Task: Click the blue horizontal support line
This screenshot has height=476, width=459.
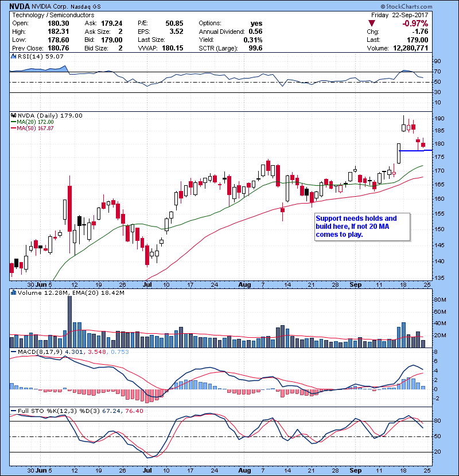Action: (415, 151)
